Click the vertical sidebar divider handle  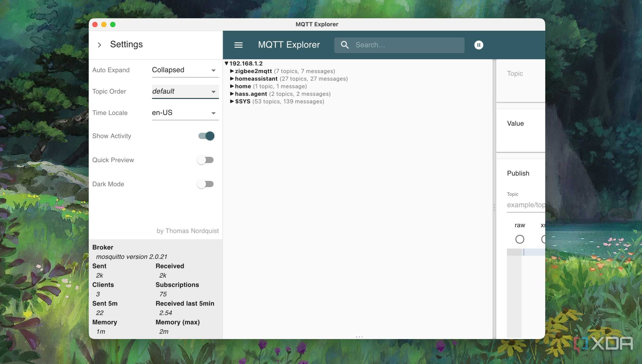pyautogui.click(x=494, y=207)
